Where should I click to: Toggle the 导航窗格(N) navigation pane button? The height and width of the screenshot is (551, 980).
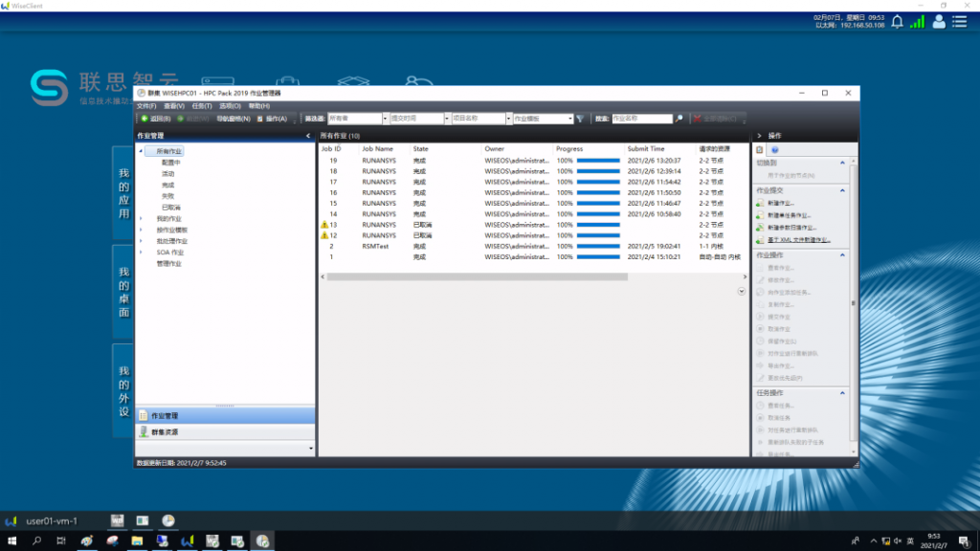click(x=234, y=119)
